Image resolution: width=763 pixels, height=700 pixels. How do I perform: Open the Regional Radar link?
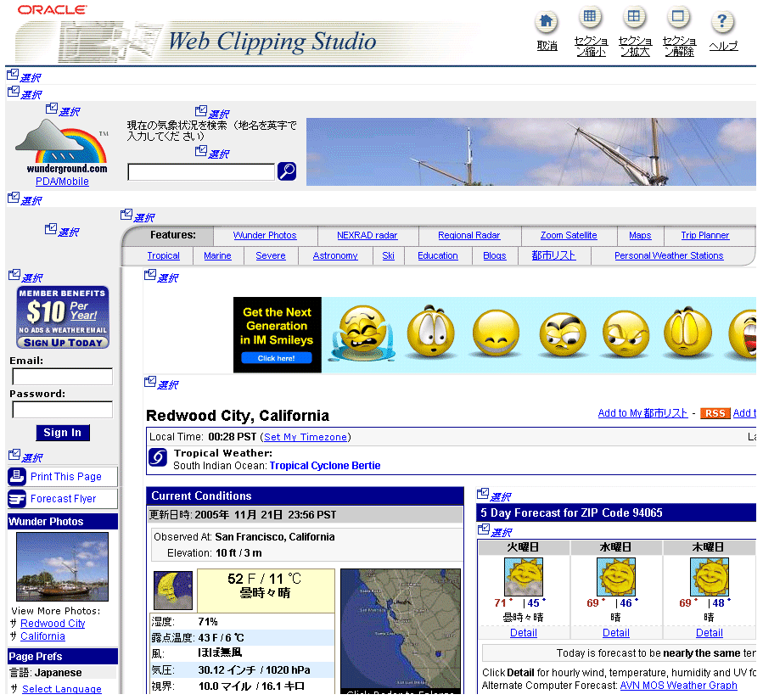469,235
